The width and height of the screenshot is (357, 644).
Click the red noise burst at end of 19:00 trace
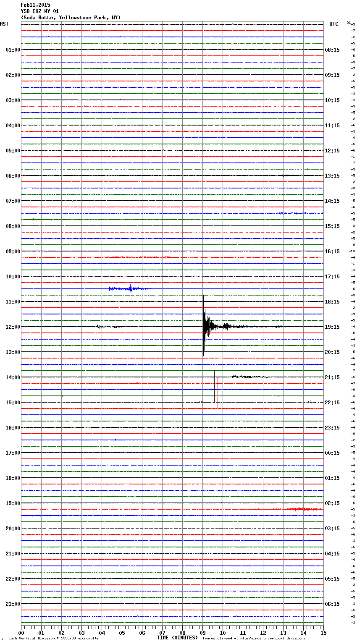305,509
